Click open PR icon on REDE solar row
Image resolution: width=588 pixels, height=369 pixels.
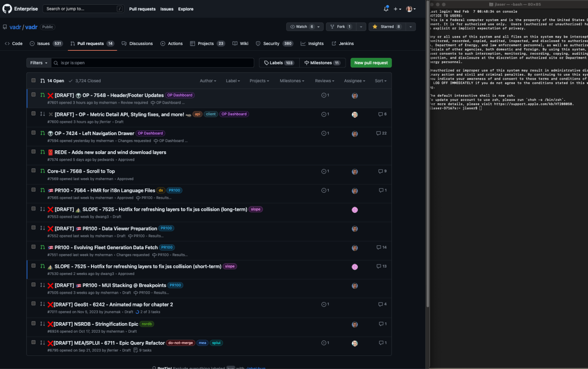(42, 152)
